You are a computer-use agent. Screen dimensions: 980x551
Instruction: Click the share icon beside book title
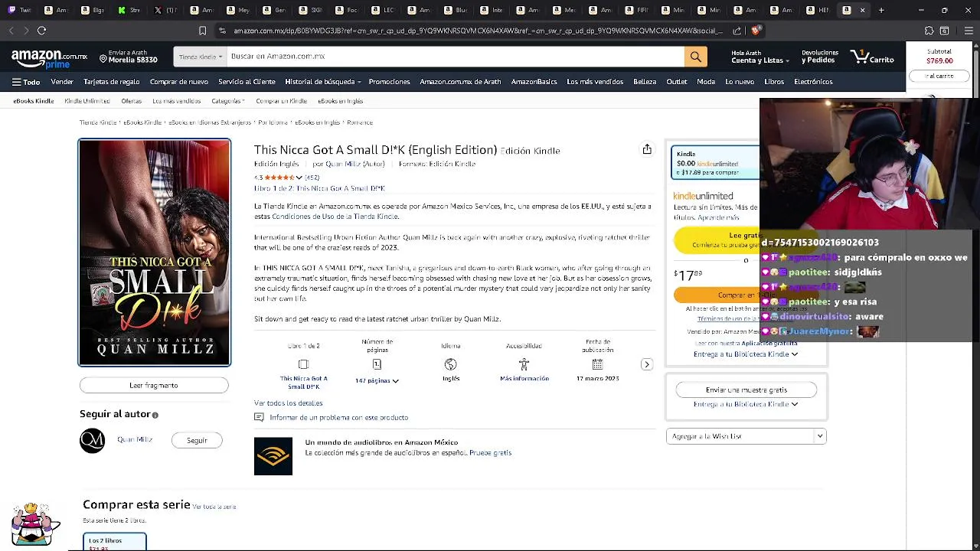coord(647,149)
